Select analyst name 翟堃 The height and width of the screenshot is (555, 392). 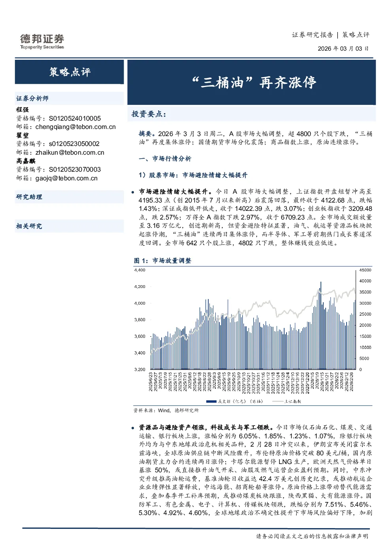tap(22, 135)
